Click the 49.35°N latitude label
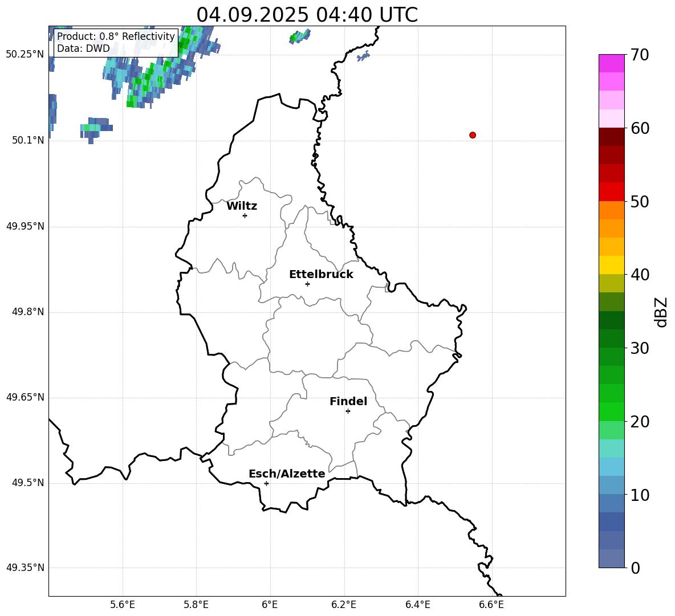Screen dimensions: 675x616 25,568
